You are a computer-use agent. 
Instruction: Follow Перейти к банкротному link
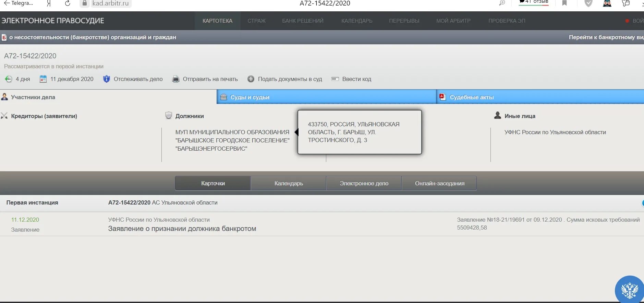coord(606,37)
